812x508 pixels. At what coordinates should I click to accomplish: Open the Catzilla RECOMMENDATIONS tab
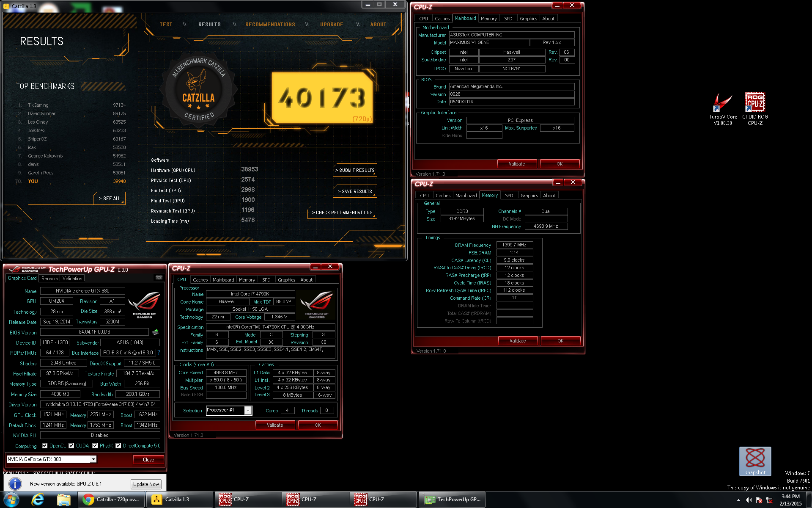pos(270,25)
